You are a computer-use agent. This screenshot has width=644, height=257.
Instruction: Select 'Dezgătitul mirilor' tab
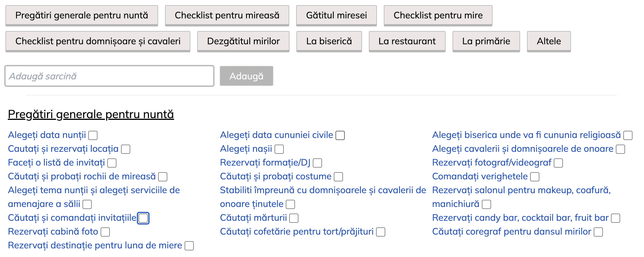pos(243,41)
